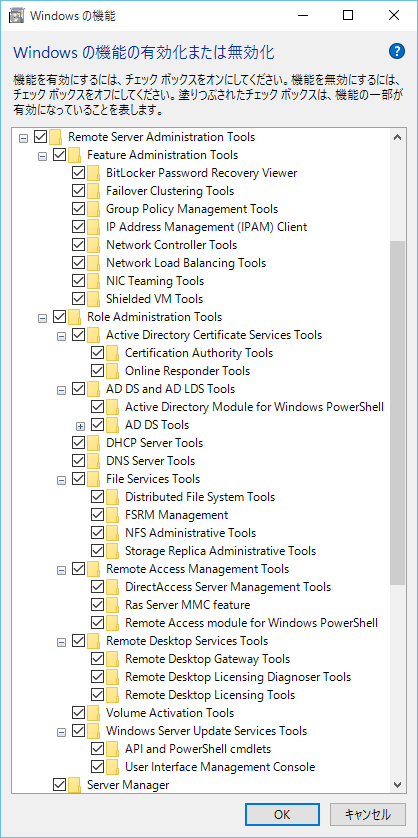
Task: Select the Remote Desktop Gateway Tools item
Action: tap(207, 659)
